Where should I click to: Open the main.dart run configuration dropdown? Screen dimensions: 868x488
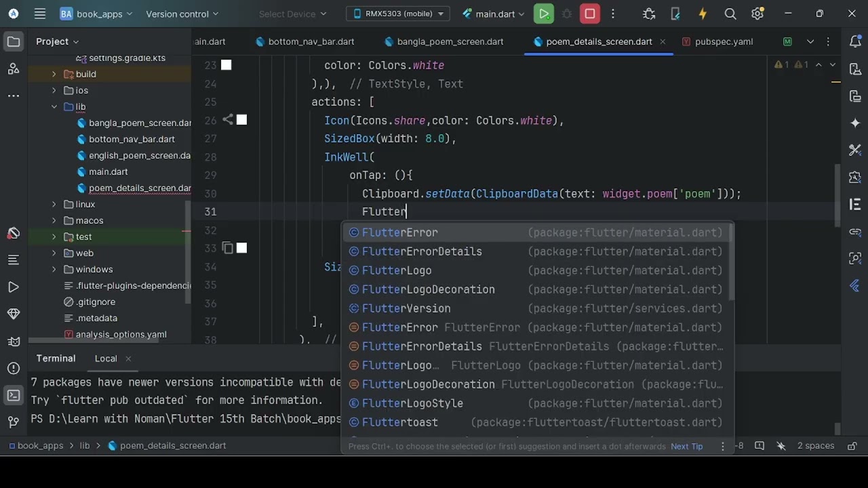(x=493, y=14)
